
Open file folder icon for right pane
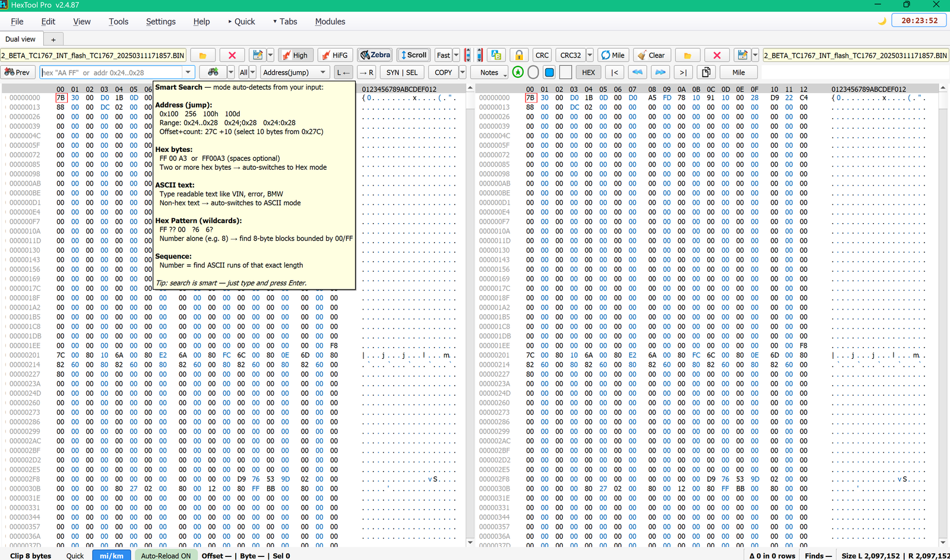(688, 55)
